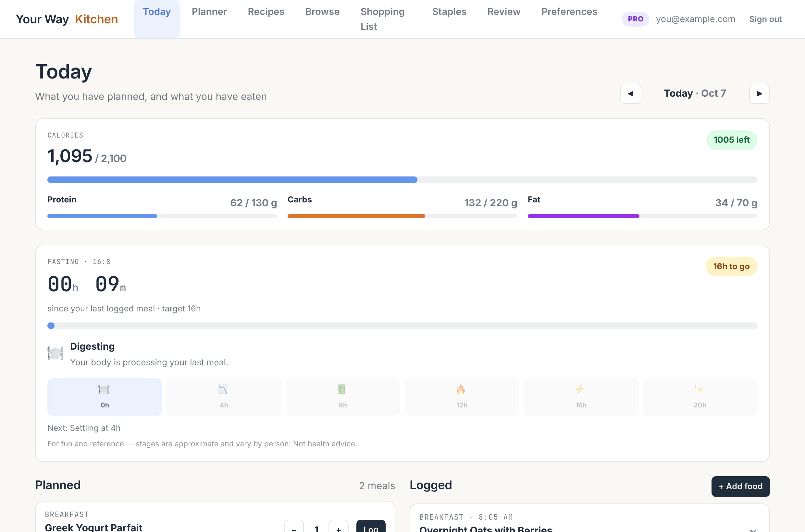Click the Fat progress bar
The height and width of the screenshot is (532, 805).
(x=642, y=216)
